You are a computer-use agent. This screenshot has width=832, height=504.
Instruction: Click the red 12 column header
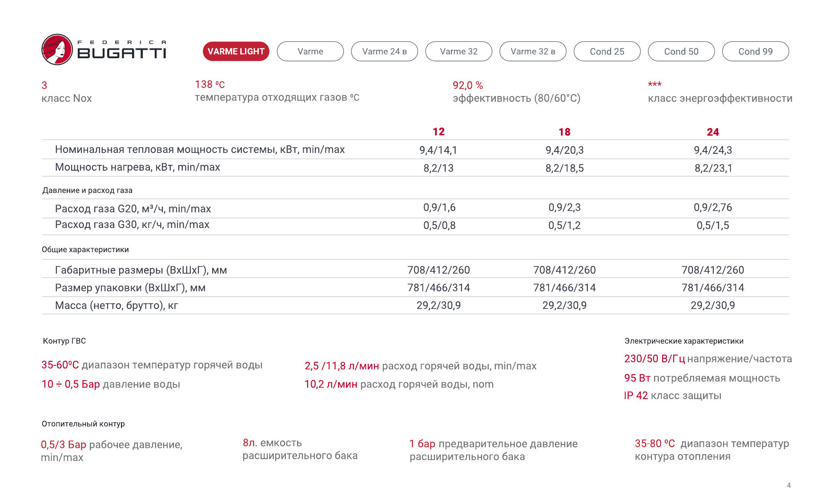tap(438, 132)
